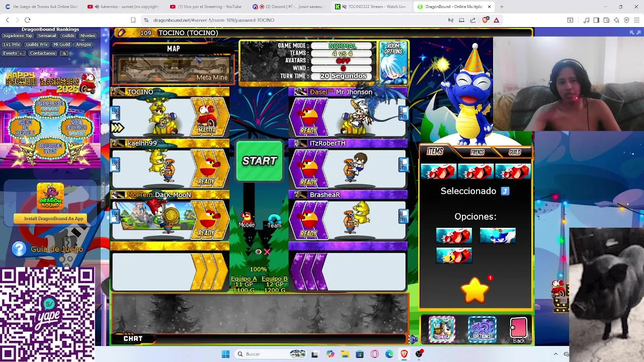Click the spectator eye icon under Team
Screen dimensions: 644x362
click(258, 252)
